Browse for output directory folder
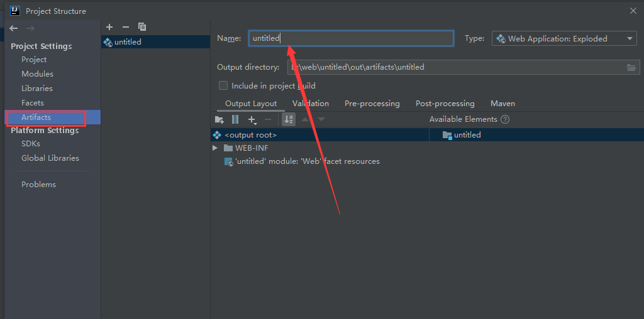This screenshot has height=319, width=644. point(631,67)
